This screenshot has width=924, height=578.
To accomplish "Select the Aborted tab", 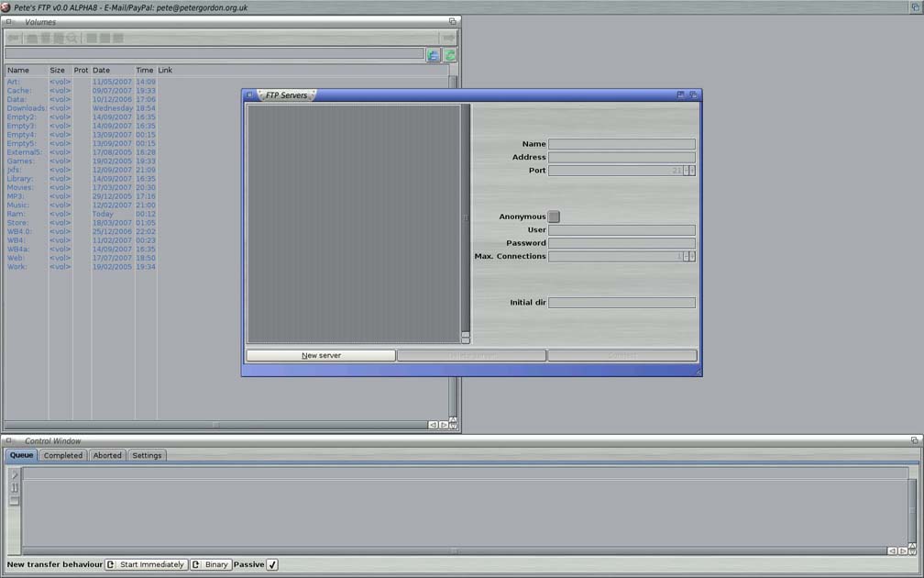I will click(107, 455).
